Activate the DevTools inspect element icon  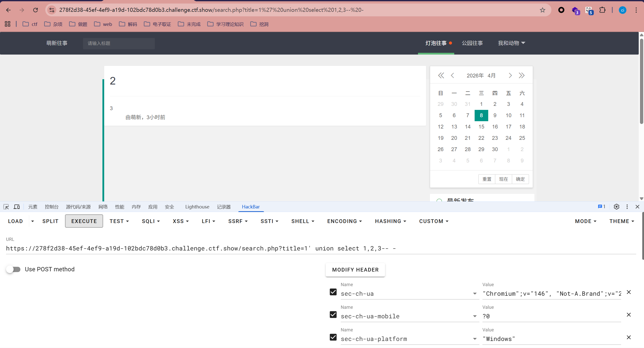(6, 207)
